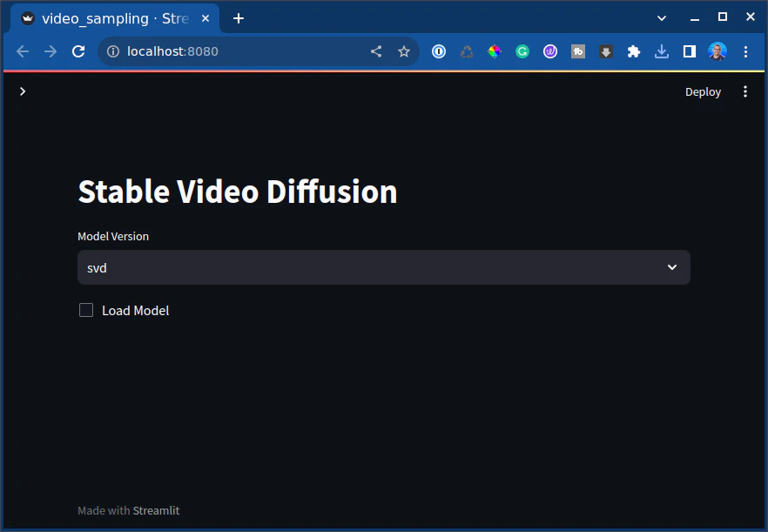Open the colorful color-picker extension
Viewport: 768px width, 532px height.
495,51
